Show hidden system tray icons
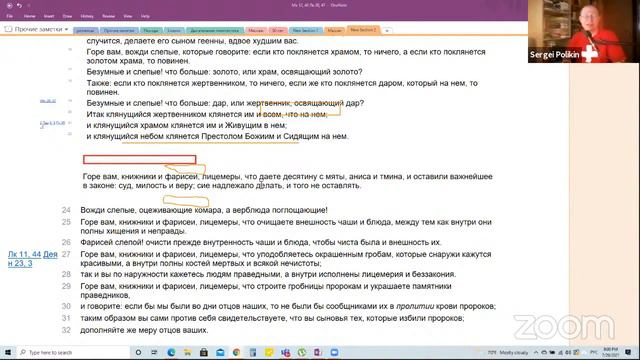The width and height of the screenshot is (640, 360). 536,352
